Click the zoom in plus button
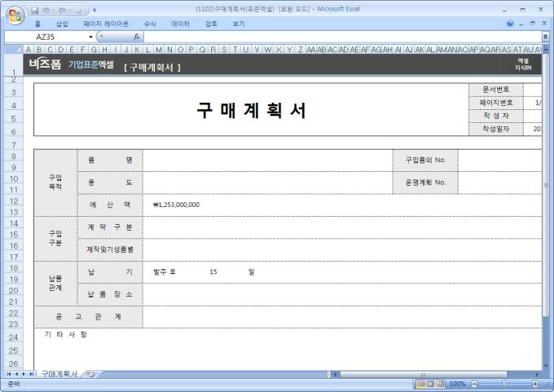This screenshot has height=392, width=554. pyautogui.click(x=535, y=384)
